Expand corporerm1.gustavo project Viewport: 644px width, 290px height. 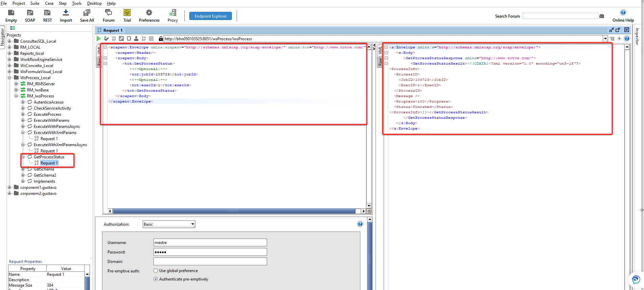(9, 187)
